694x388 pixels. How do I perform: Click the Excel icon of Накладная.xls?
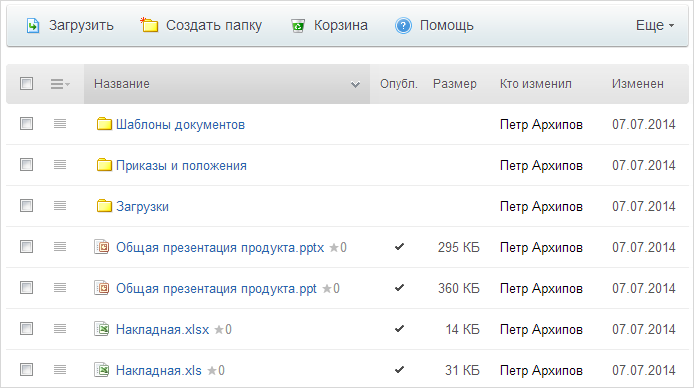click(102, 369)
